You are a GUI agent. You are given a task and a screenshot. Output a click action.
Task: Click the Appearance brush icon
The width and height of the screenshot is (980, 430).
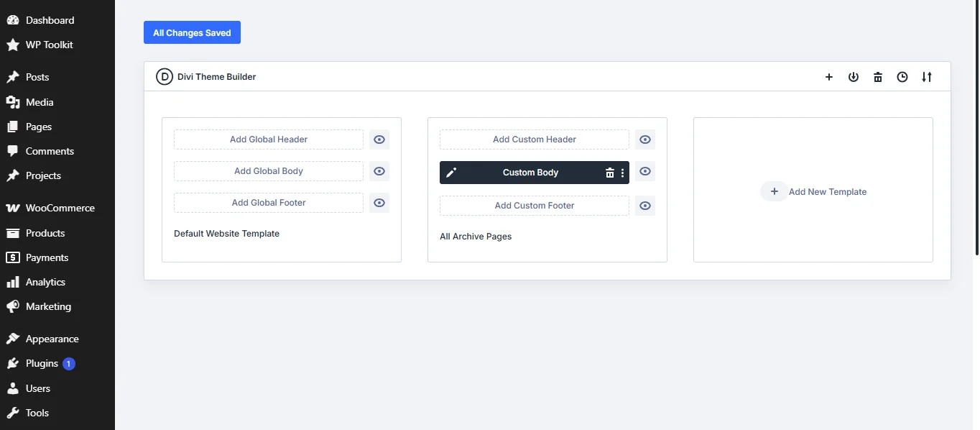(x=13, y=339)
